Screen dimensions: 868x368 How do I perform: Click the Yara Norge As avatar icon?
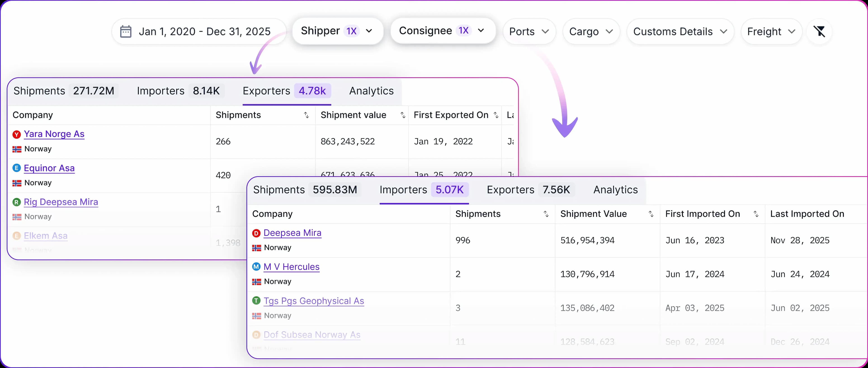pyautogui.click(x=17, y=134)
